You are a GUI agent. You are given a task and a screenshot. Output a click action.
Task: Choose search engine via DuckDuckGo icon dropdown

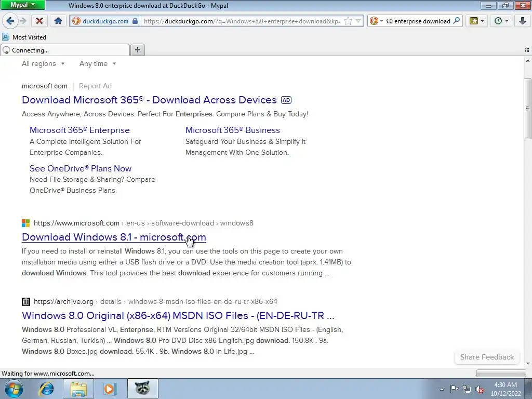click(x=376, y=21)
